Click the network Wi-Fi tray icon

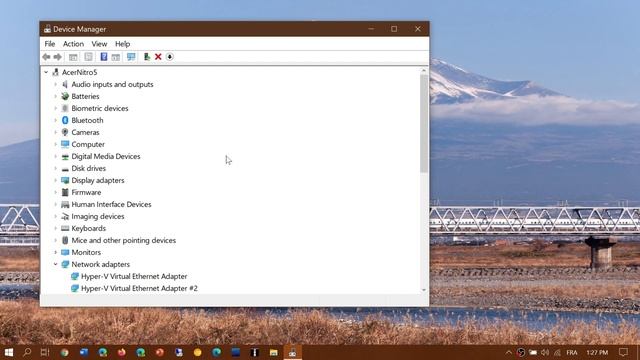pyautogui.click(x=558, y=352)
